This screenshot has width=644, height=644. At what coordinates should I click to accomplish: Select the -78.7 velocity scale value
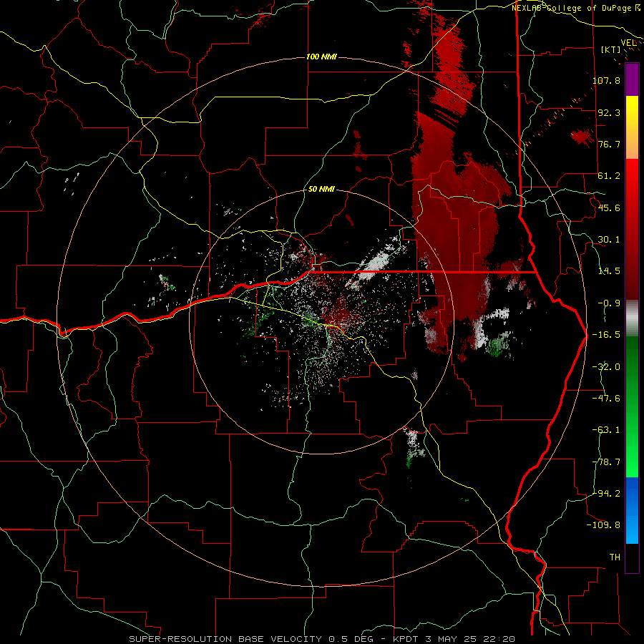606,462
